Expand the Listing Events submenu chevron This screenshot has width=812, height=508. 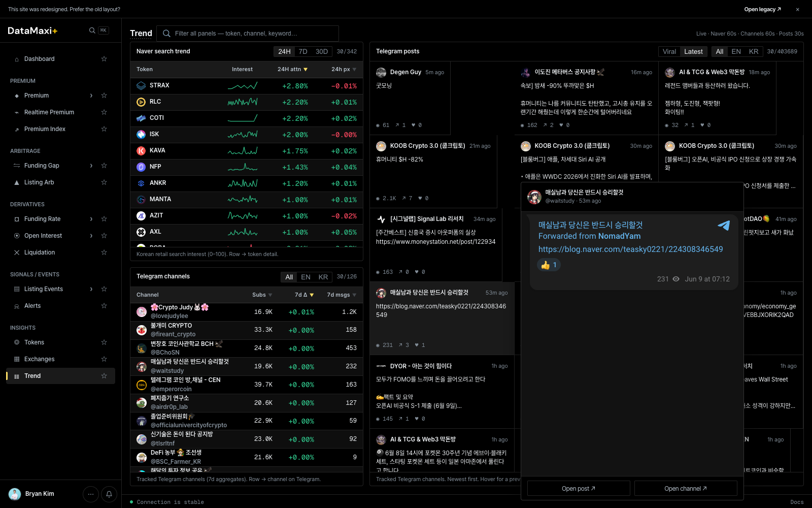91,289
